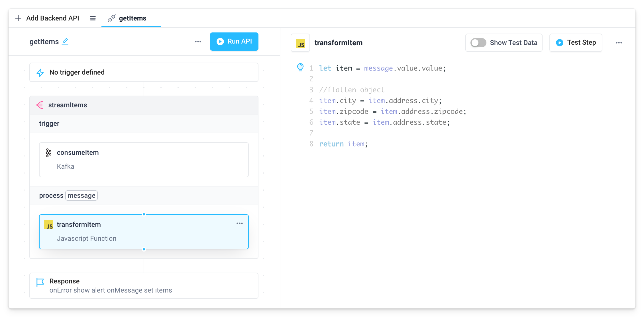Image resolution: width=644 pixels, height=317 pixels.
Task: Toggle the Show Test Data switch
Action: (478, 43)
